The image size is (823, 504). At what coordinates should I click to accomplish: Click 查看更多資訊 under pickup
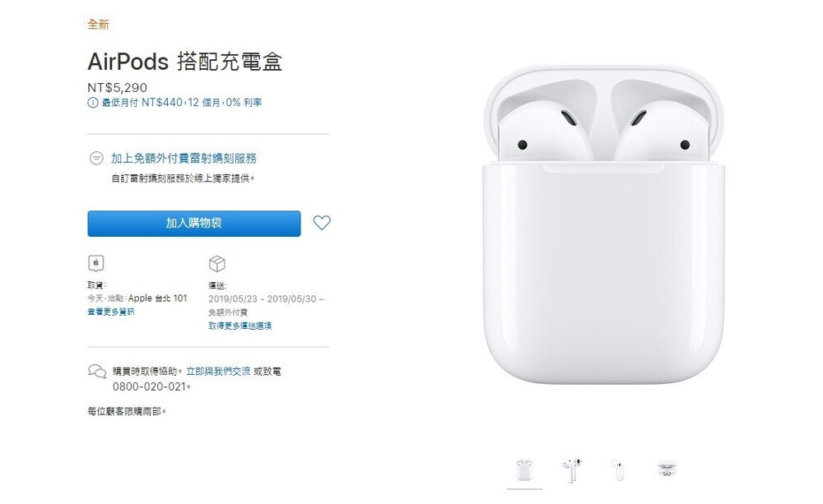[111, 312]
